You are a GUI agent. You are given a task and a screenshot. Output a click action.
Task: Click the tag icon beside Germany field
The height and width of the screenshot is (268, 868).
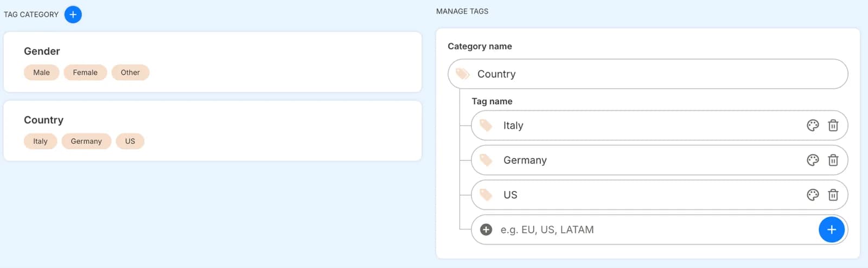[486, 160]
